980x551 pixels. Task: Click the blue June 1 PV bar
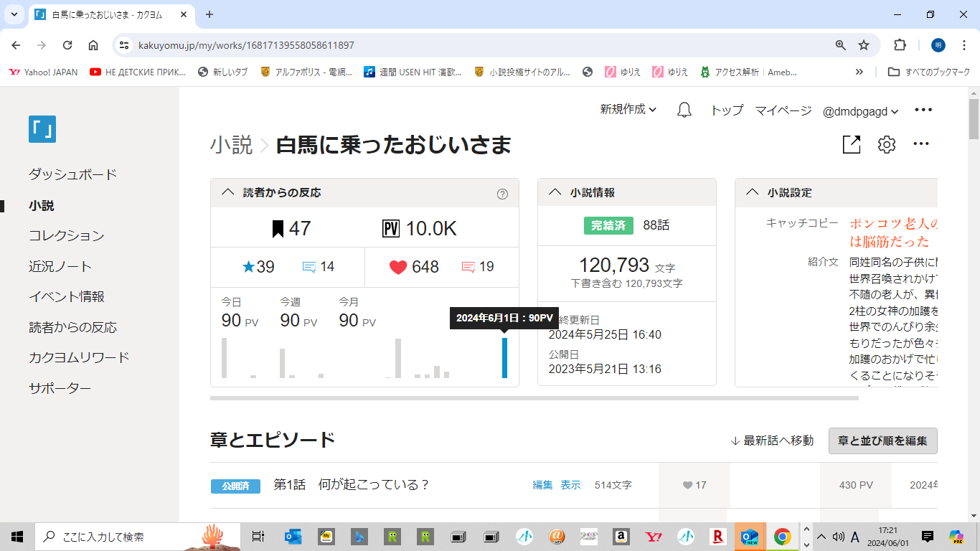click(504, 358)
